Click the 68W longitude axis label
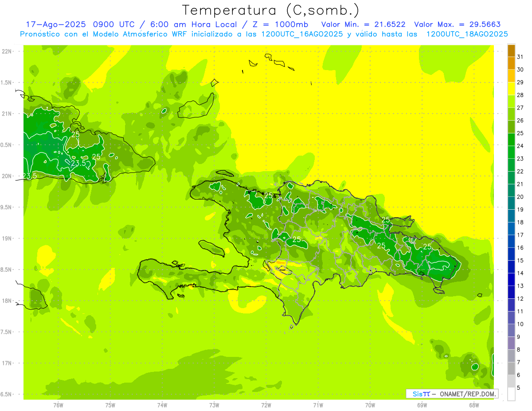 click(x=474, y=405)
